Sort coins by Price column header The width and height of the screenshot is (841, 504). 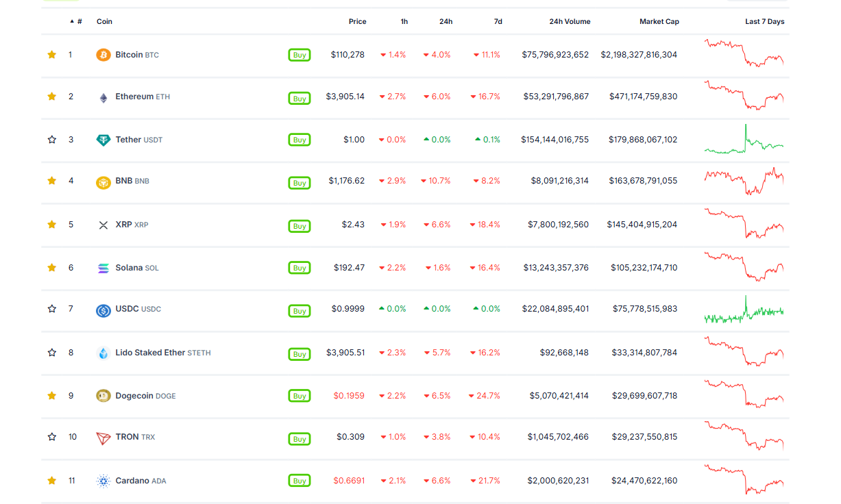click(x=357, y=22)
